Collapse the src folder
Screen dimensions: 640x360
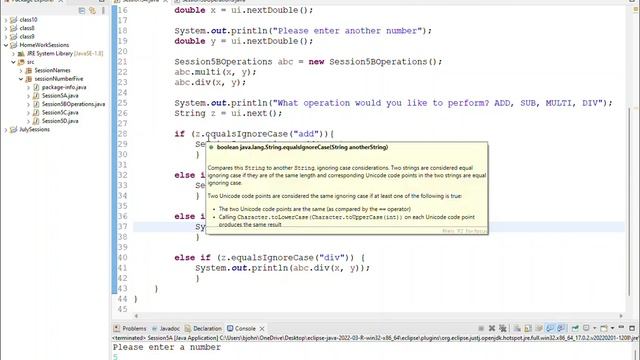[x=13, y=62]
